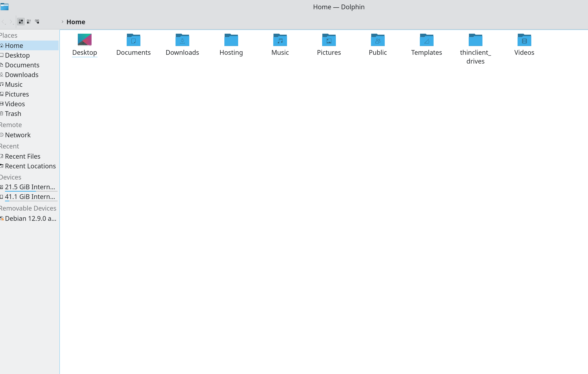Open the Music folder icon
The image size is (588, 374).
pos(280,40)
